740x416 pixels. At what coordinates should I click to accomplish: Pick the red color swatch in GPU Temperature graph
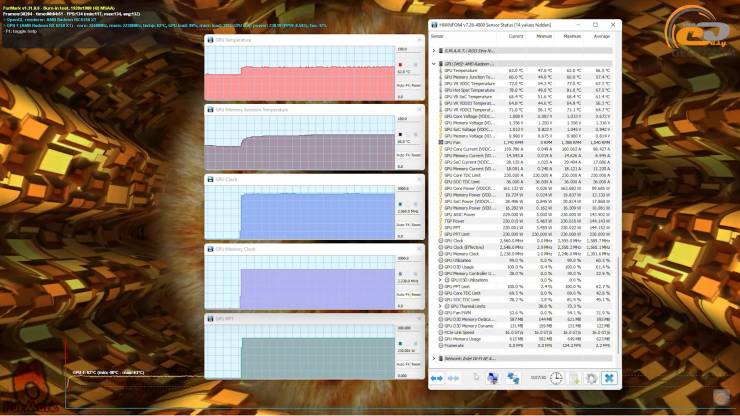pos(400,65)
